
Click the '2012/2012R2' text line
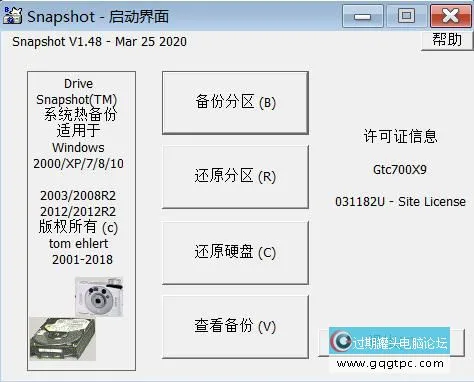78,212
